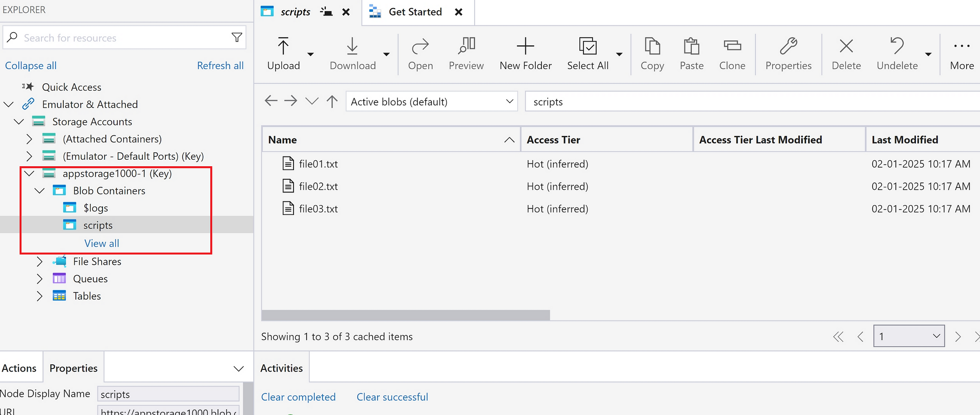Viewport: 980px width, 415px height.
Task: Close the scripts tab
Action: (x=346, y=12)
